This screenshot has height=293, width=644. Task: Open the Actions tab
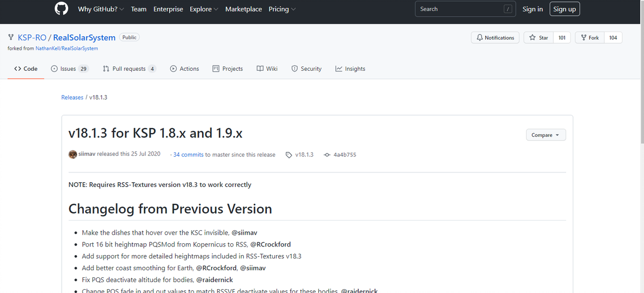[x=184, y=69]
